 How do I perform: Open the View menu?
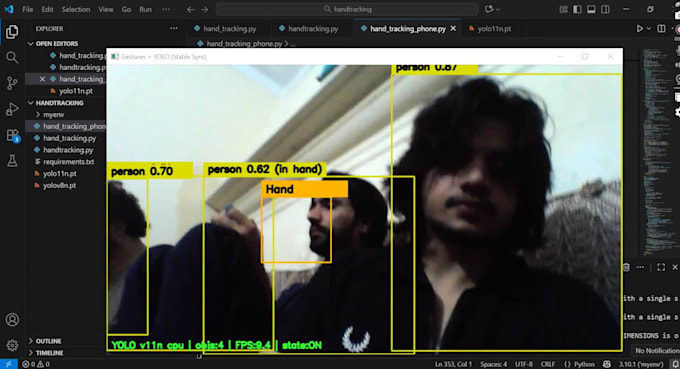tap(106, 9)
